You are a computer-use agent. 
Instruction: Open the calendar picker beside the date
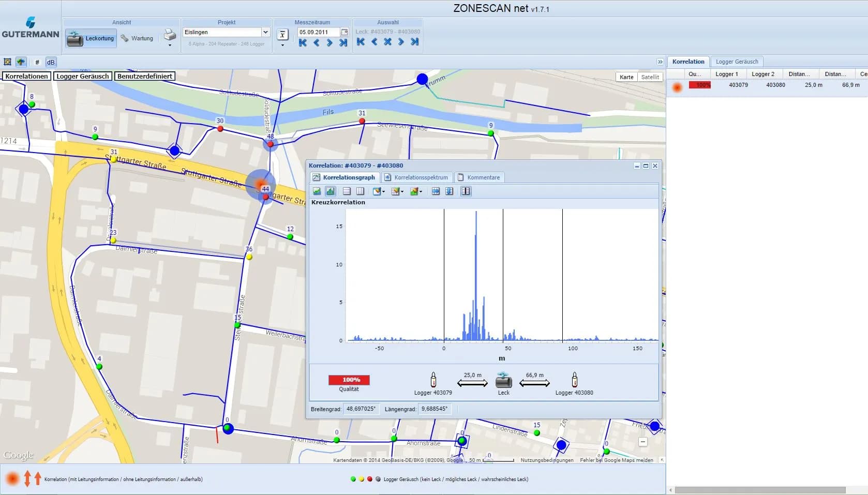345,32
